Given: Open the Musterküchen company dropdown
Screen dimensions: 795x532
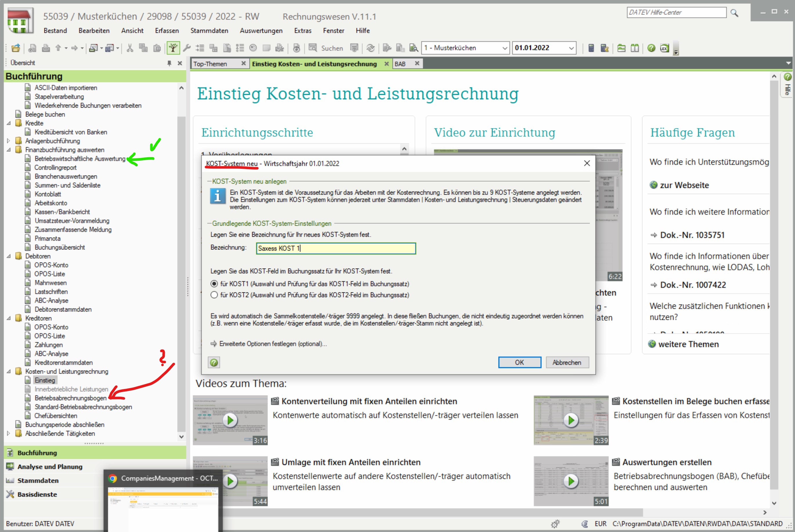Looking at the screenshot, I should pyautogui.click(x=505, y=48).
